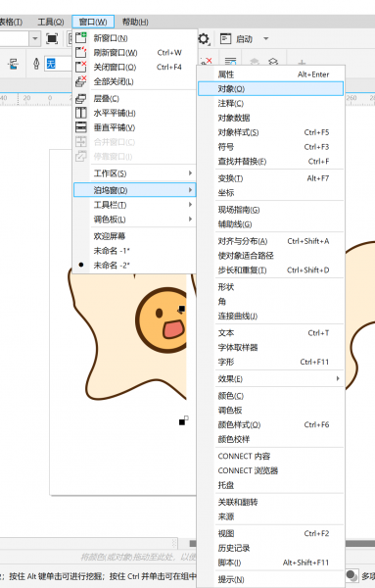The width and height of the screenshot is (375, 588).
Task: Click the settings gear icon in toolbar
Action: pos(204,38)
